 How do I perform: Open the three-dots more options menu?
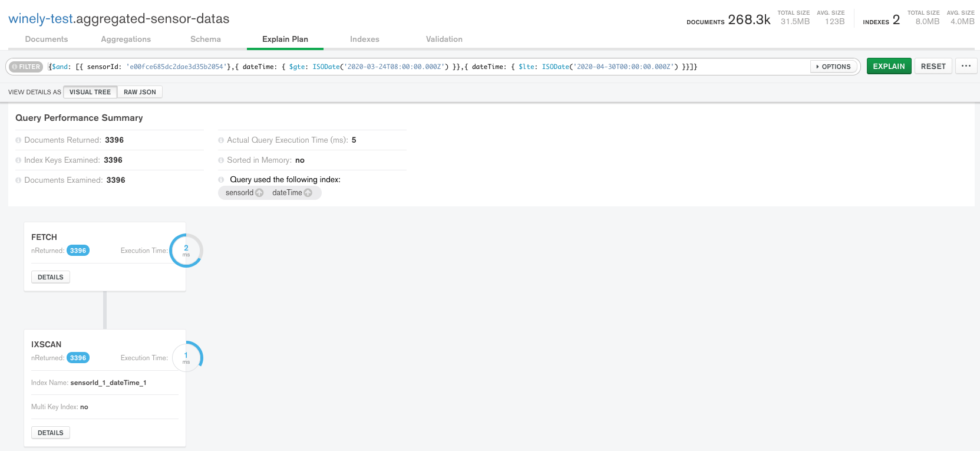point(966,66)
